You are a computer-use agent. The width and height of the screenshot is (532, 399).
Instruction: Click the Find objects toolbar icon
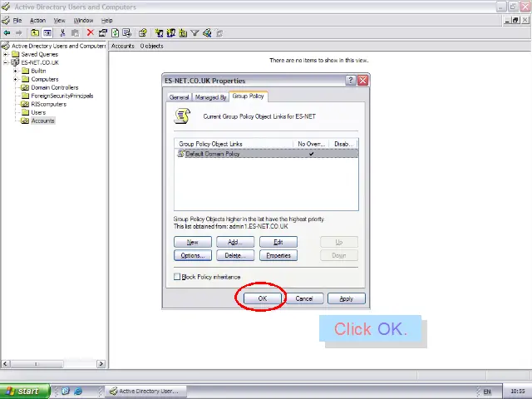click(207, 33)
